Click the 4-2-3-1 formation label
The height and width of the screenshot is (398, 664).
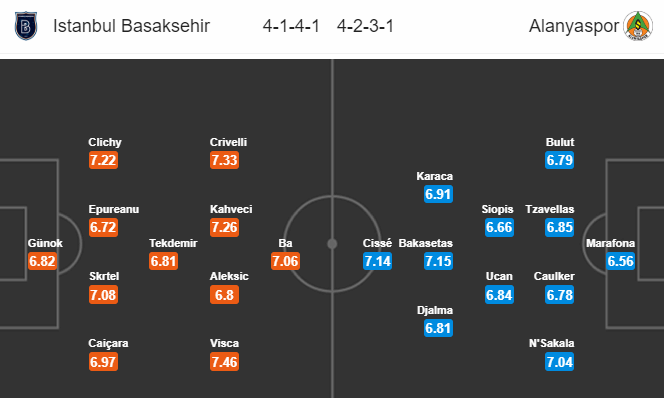(365, 26)
